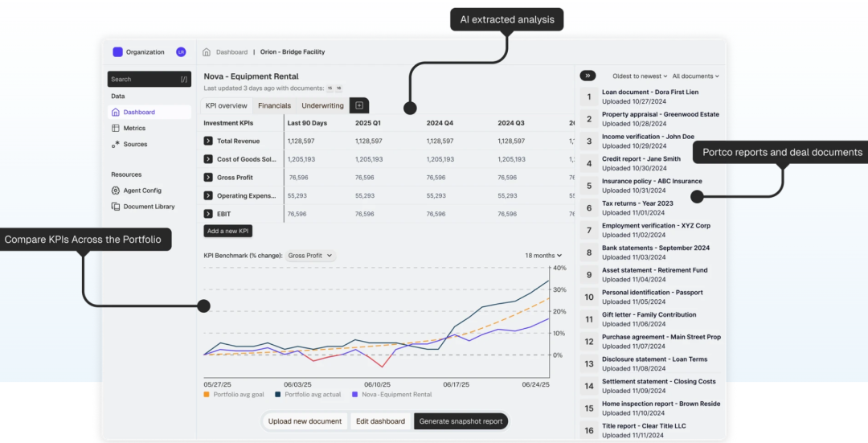Click the Sources icon in sidebar
868x443 pixels.
pos(116,145)
